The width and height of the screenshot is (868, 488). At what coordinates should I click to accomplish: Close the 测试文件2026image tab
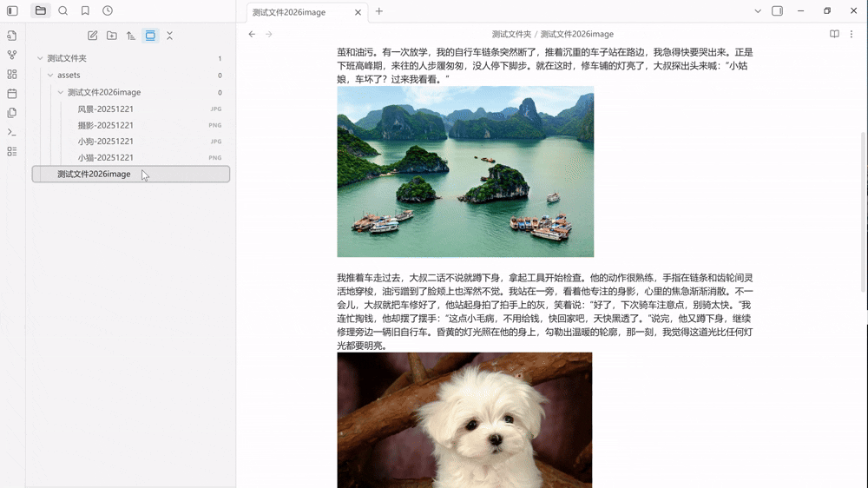click(358, 12)
